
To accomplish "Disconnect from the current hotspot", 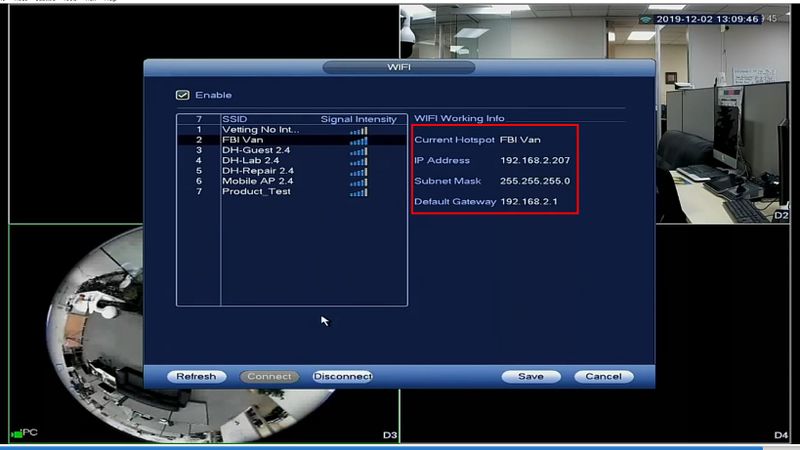I will (342, 377).
